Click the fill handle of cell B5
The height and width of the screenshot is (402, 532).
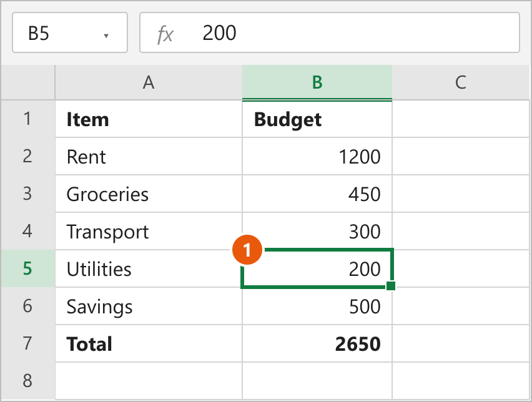(391, 286)
